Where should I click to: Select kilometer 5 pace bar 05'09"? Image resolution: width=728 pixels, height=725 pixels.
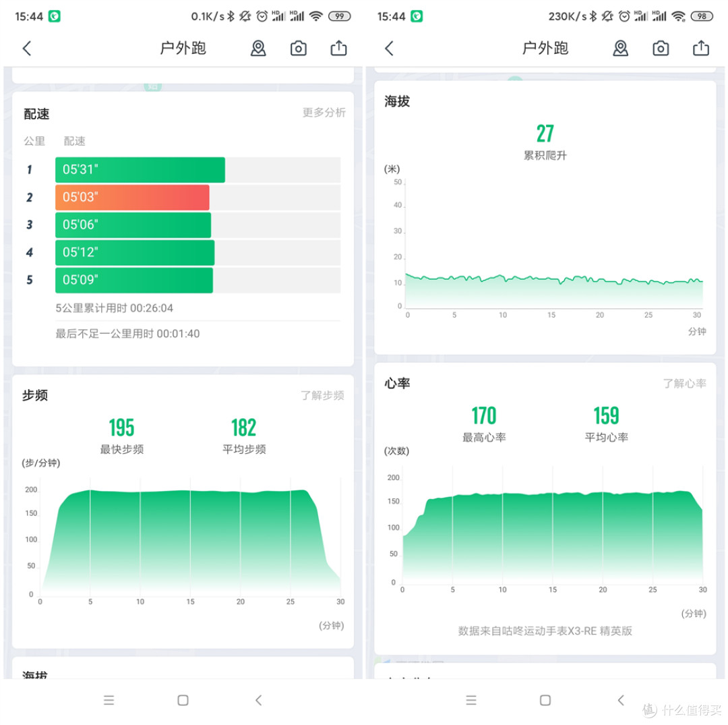pos(134,280)
